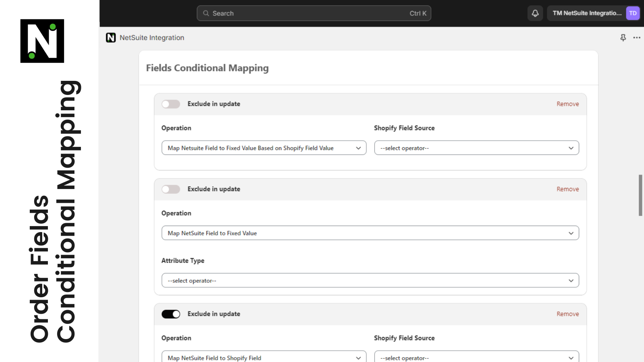Remove the third conditional mapping

tap(568, 314)
